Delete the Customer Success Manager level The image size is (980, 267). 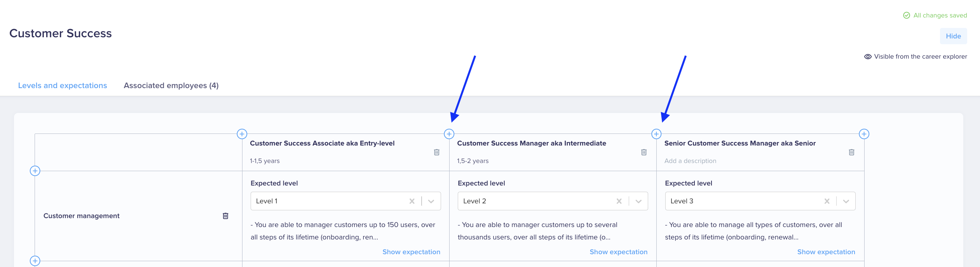(643, 152)
